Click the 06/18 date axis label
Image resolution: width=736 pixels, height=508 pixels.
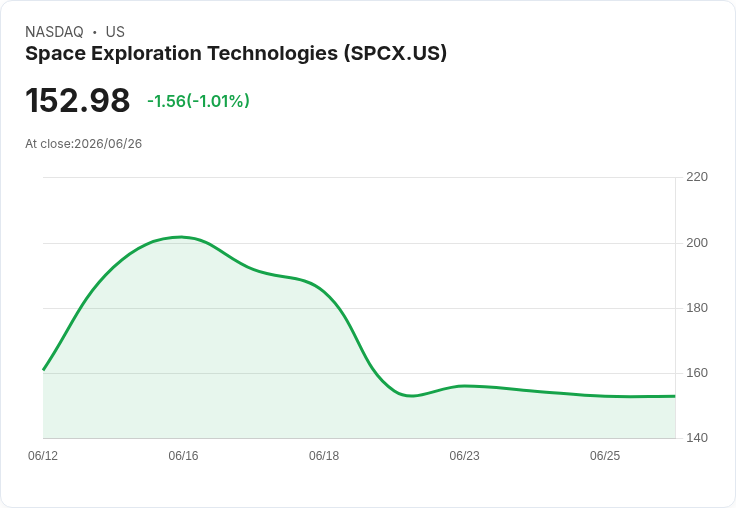coord(324,456)
